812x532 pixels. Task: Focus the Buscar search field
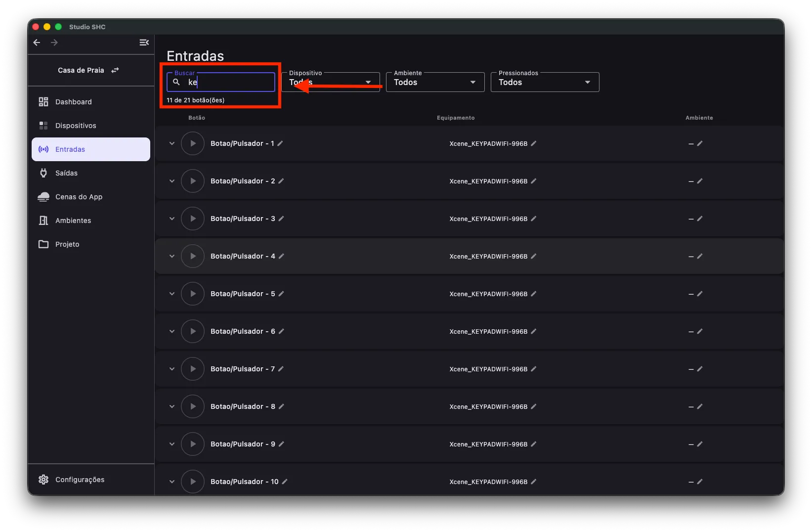point(221,82)
